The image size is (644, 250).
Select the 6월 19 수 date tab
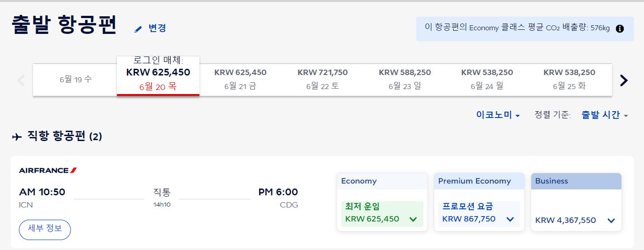pos(75,80)
